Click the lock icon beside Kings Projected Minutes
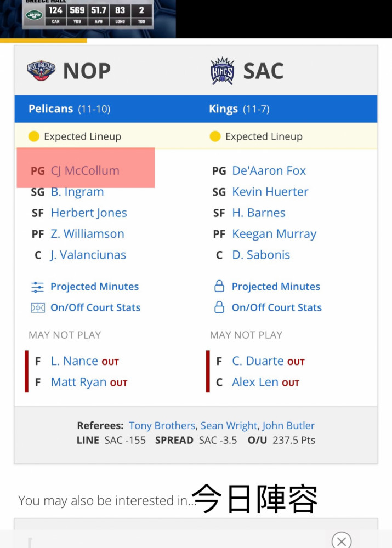The width and height of the screenshot is (392, 548). (x=219, y=286)
